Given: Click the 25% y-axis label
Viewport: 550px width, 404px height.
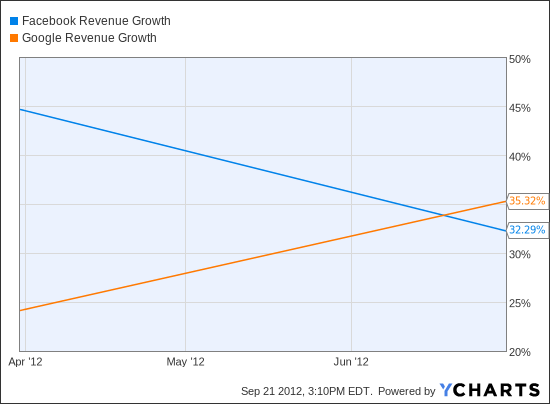Looking at the screenshot, I should (520, 303).
